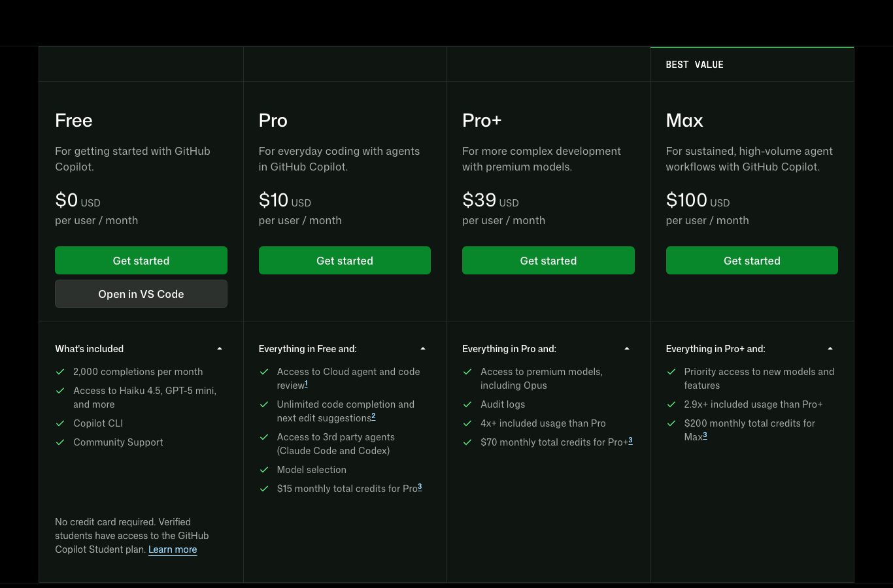Click the For sustained, high-volume agent workflows description

coord(749,159)
